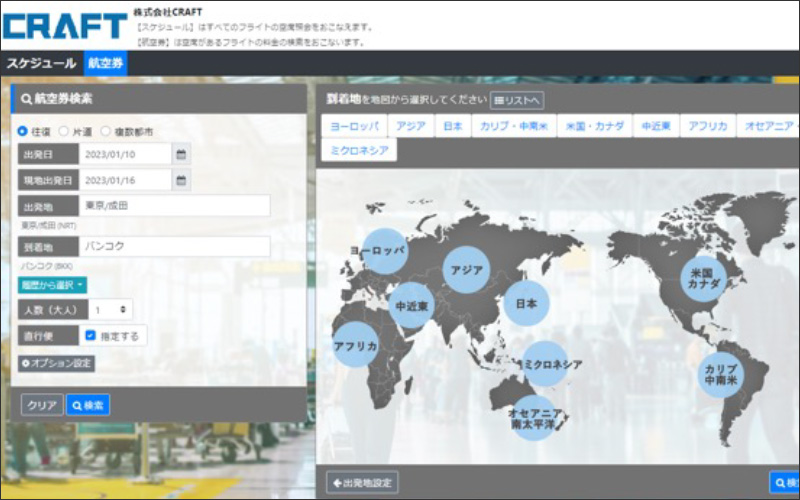Open the 出発日 calendar picker icon
This screenshot has width=800, height=500.
click(181, 154)
